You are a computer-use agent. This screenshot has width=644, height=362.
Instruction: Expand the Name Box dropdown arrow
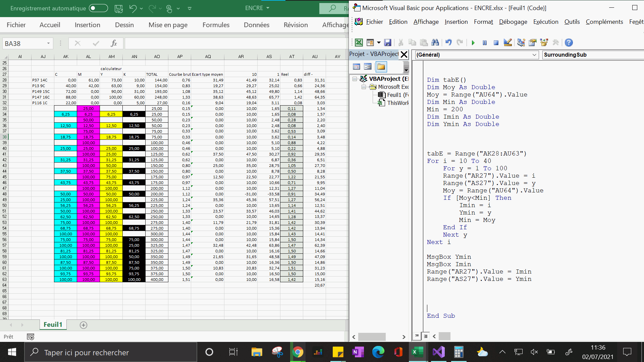[x=48, y=43]
